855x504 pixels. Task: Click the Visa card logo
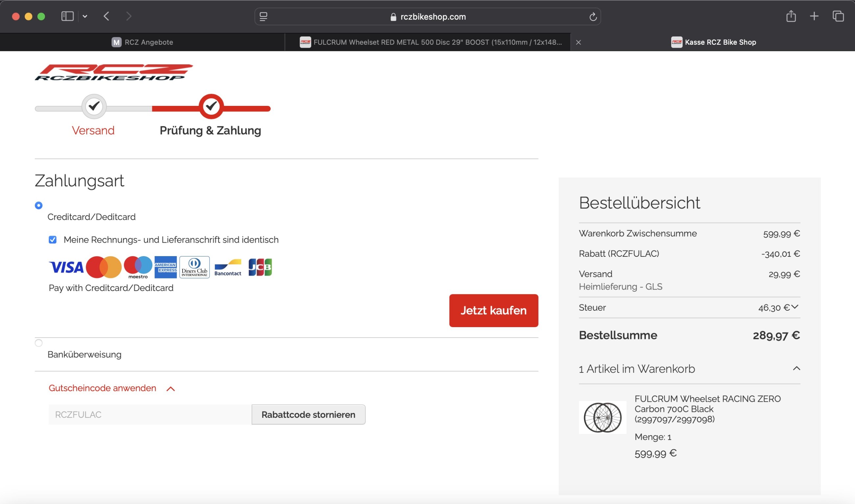[x=66, y=267]
